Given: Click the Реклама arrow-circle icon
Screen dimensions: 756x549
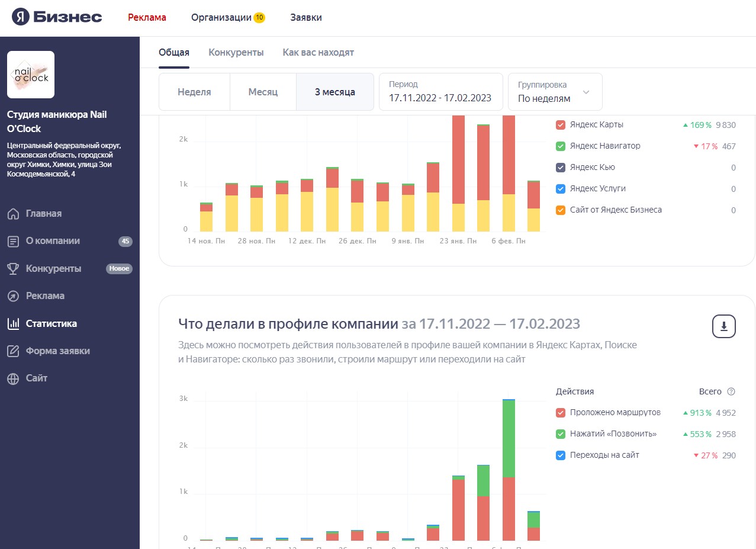Looking at the screenshot, I should pyautogui.click(x=13, y=296).
